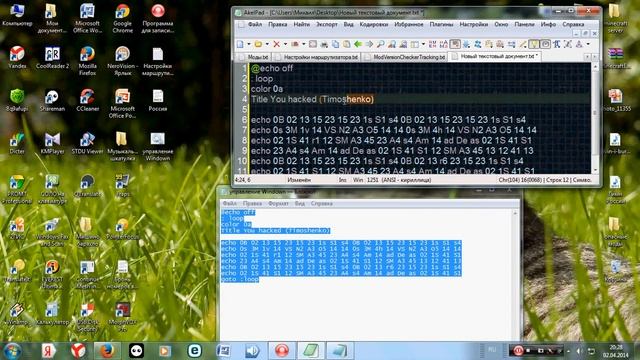Open the Файл menu in AkelPad
Image resolution: width=640 pixels, height=360 pixels.
click(255, 24)
